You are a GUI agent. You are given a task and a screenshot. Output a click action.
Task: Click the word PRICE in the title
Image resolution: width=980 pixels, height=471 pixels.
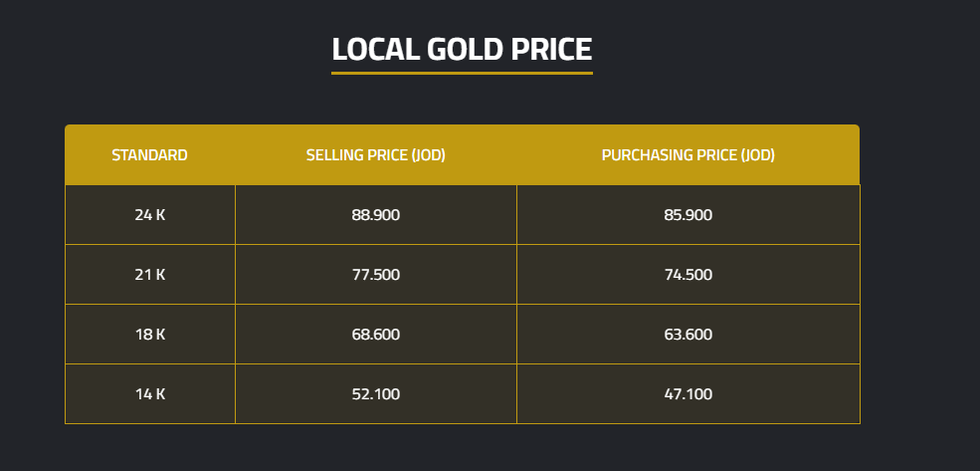coord(551,50)
